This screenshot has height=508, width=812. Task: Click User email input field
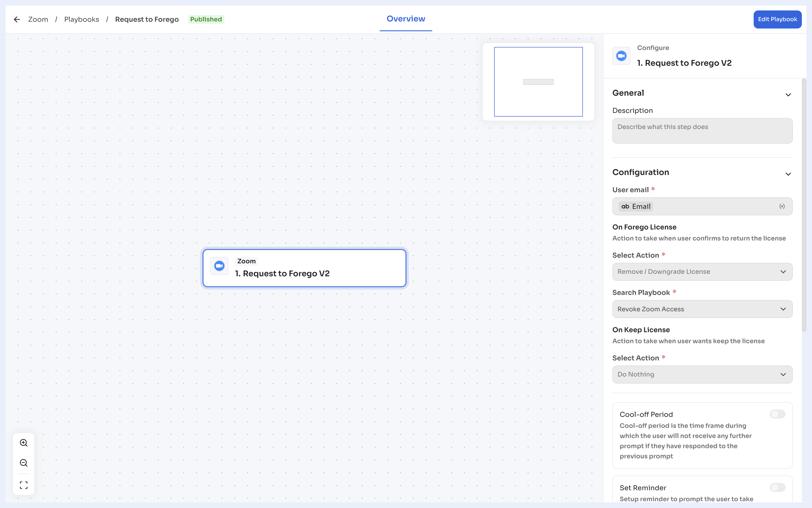click(702, 206)
